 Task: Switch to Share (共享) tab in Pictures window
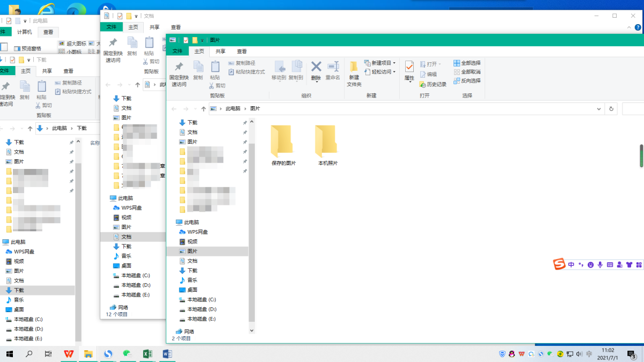pos(220,51)
